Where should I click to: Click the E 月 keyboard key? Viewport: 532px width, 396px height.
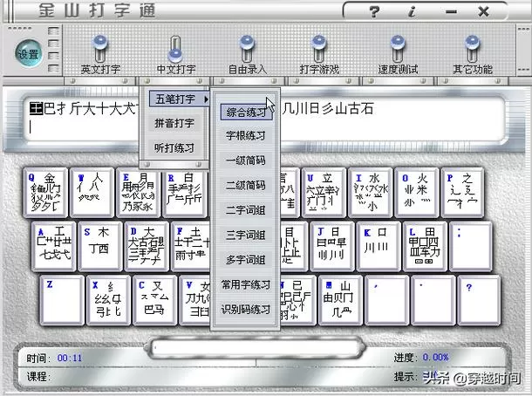point(138,193)
